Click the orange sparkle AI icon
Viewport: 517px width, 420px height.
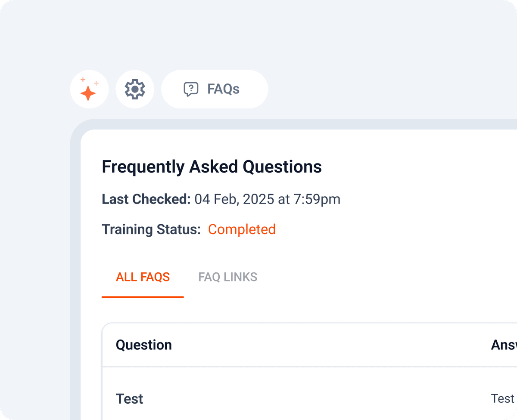[89, 89]
